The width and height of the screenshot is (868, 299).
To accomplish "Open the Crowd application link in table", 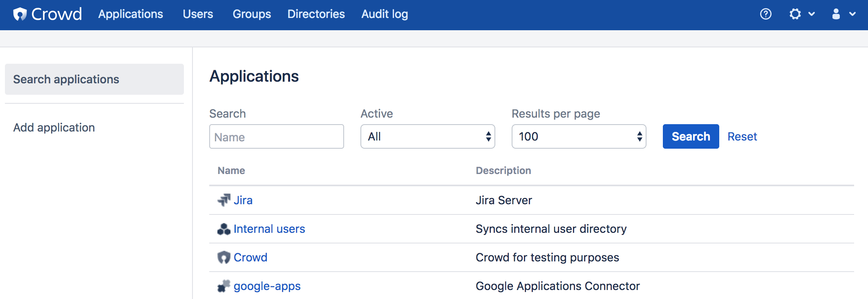I will (251, 257).
